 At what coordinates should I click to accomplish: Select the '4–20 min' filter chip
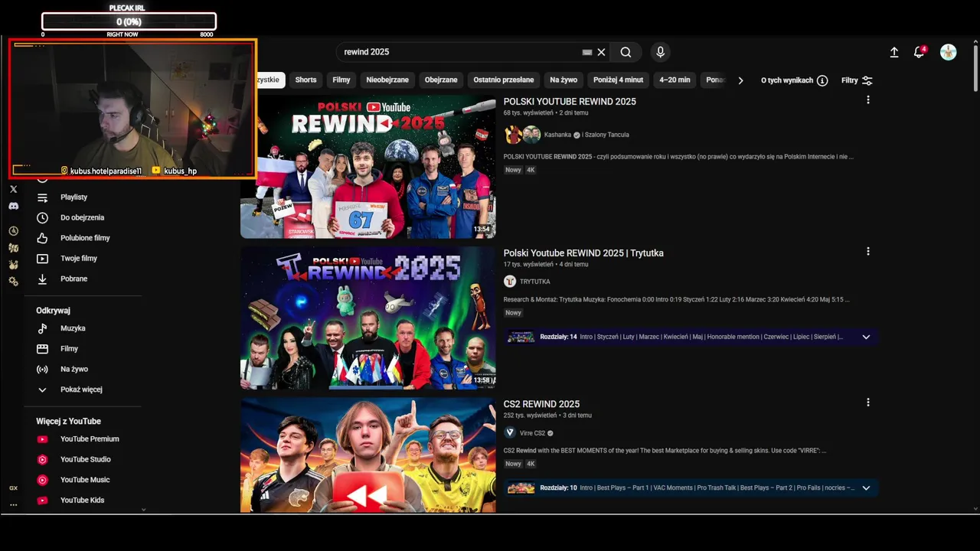tap(675, 80)
